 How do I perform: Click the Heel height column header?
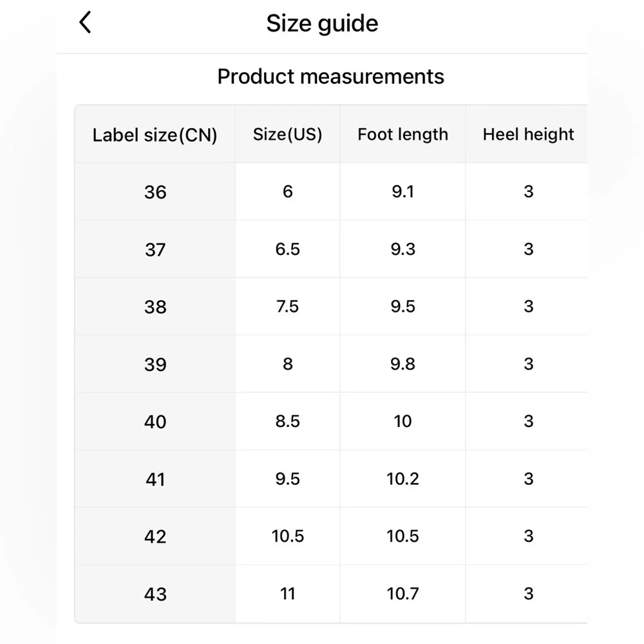[528, 134]
